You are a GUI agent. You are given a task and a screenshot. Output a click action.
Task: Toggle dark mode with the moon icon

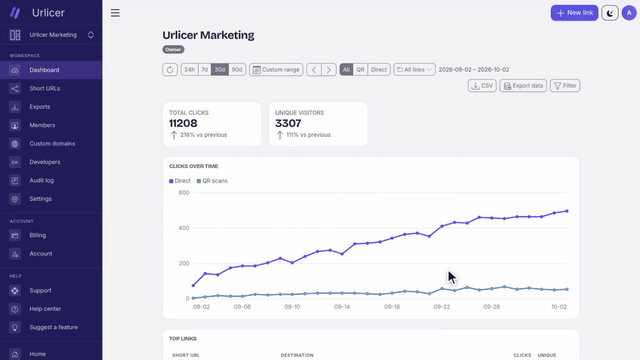pos(610,13)
